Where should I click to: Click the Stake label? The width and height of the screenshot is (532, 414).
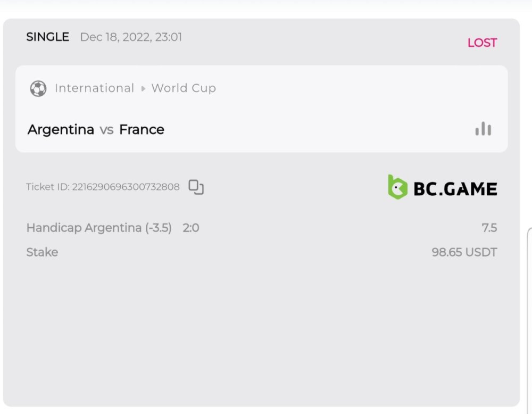[x=42, y=252]
